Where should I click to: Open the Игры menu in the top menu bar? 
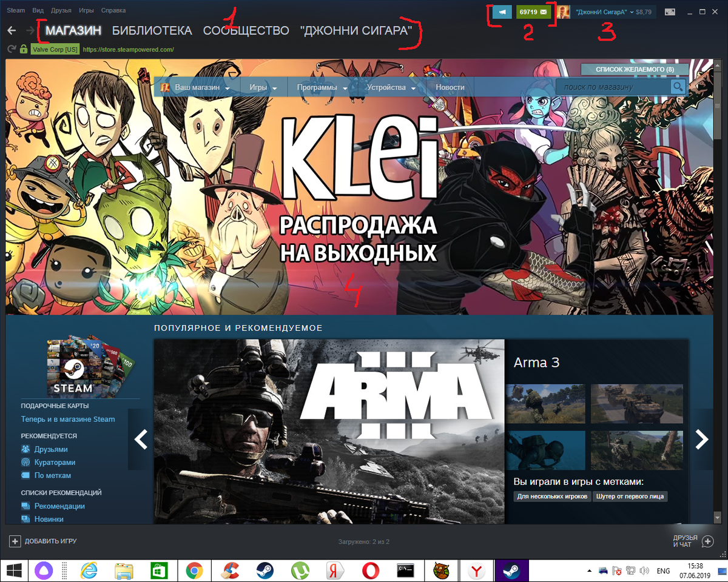[x=86, y=10]
